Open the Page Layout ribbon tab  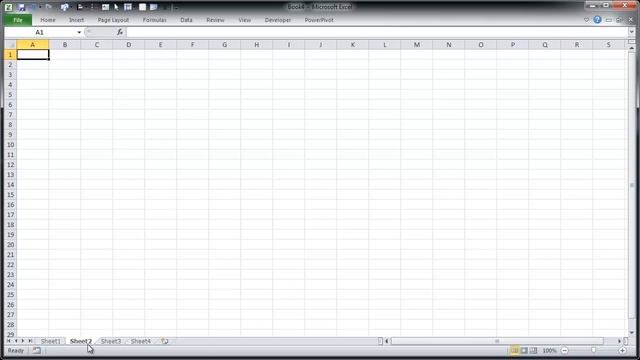coord(113,20)
